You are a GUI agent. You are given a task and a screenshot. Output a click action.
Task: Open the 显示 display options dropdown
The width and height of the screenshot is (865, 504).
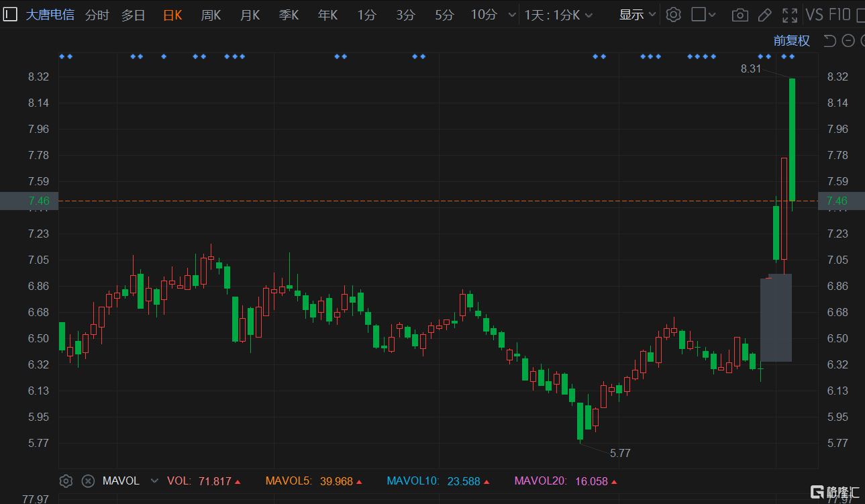[638, 15]
